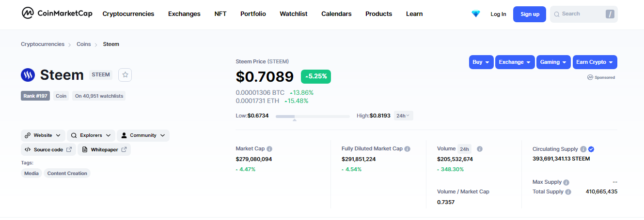The image size is (644, 220).
Task: Open the Products menu
Action: pos(379,14)
